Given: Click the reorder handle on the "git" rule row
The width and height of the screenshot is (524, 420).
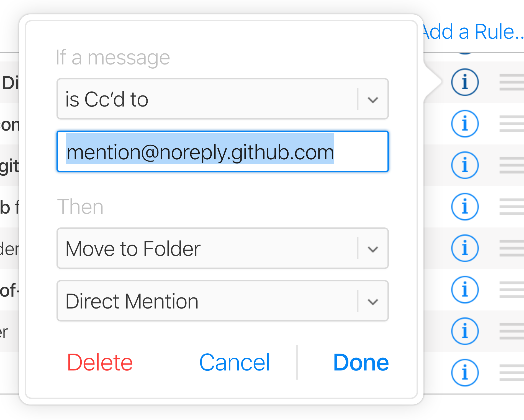Looking at the screenshot, I should pyautogui.click(x=511, y=165).
